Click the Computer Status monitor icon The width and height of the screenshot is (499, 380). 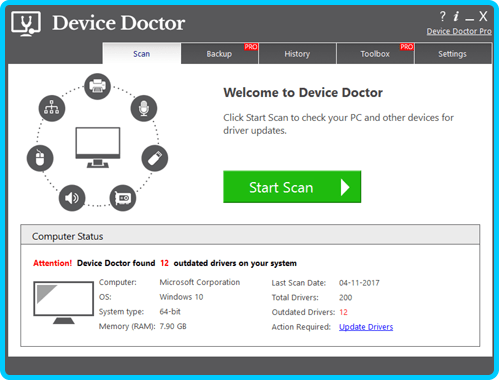[63, 302]
